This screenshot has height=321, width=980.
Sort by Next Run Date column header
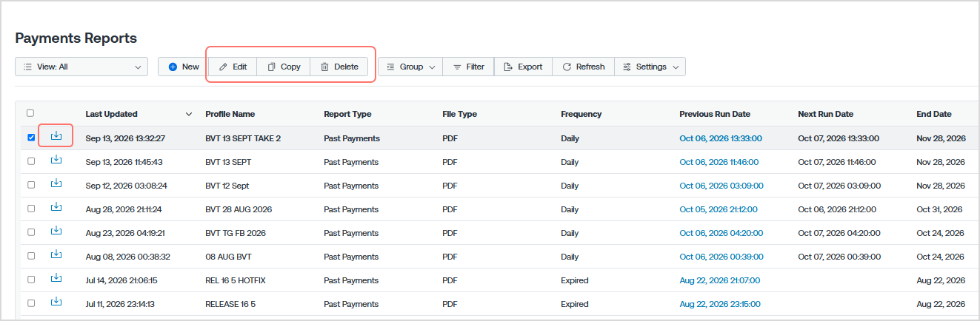825,114
